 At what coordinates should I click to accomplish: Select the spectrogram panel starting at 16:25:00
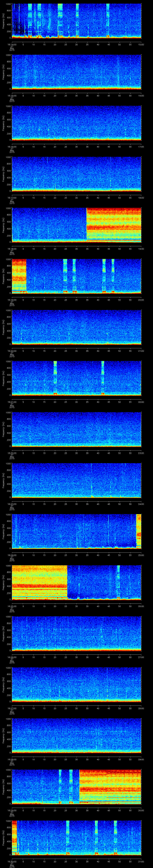(x=76, y=583)
